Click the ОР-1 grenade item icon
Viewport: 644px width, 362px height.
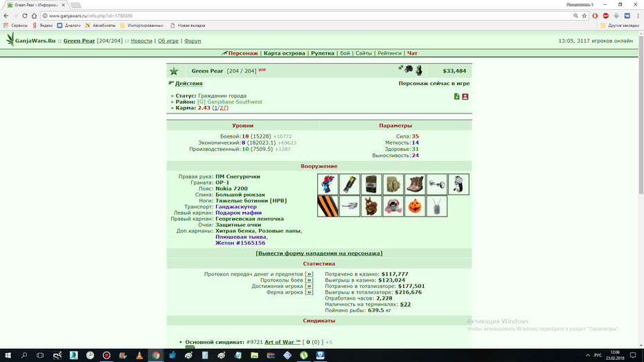[x=350, y=184]
